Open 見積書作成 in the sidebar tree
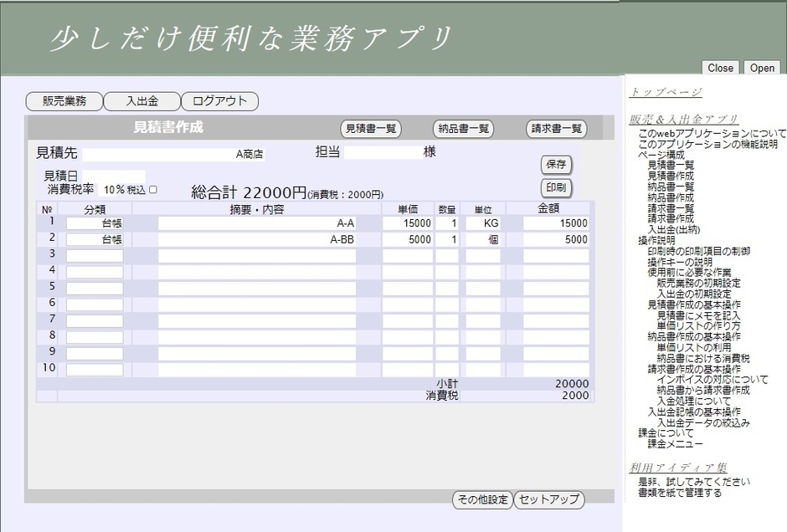Viewport: 787px width, 532px height. [670, 176]
